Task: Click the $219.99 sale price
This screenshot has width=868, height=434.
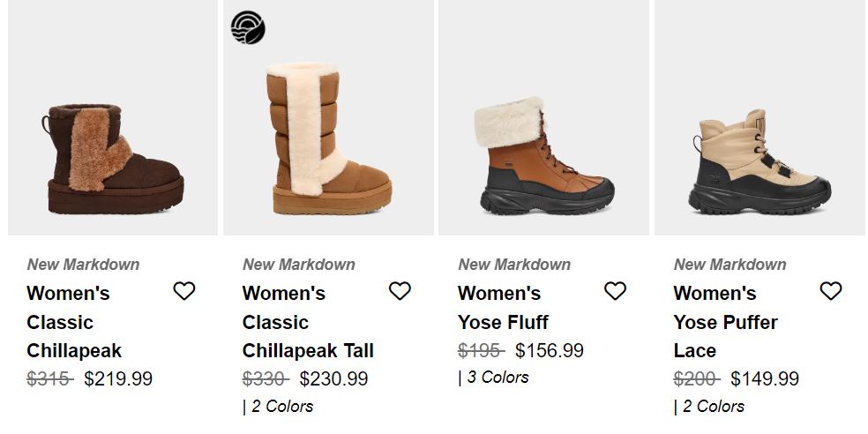Action: tap(118, 378)
